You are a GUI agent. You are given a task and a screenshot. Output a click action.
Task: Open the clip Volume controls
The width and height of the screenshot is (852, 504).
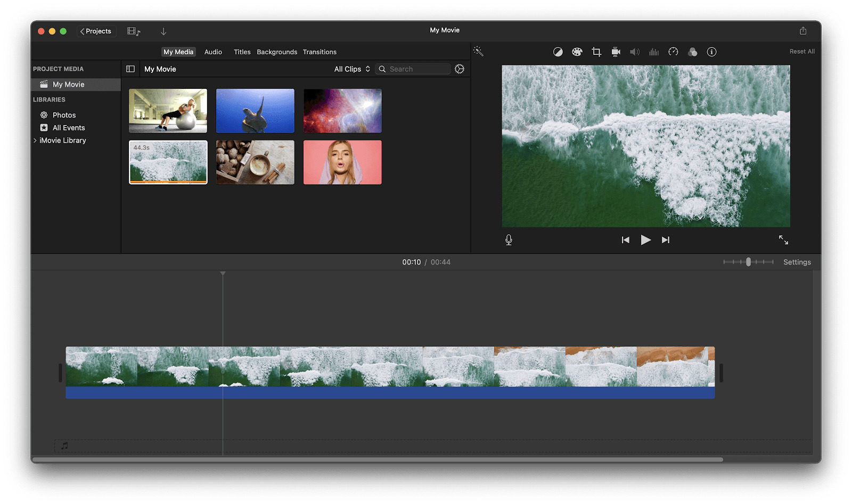635,52
